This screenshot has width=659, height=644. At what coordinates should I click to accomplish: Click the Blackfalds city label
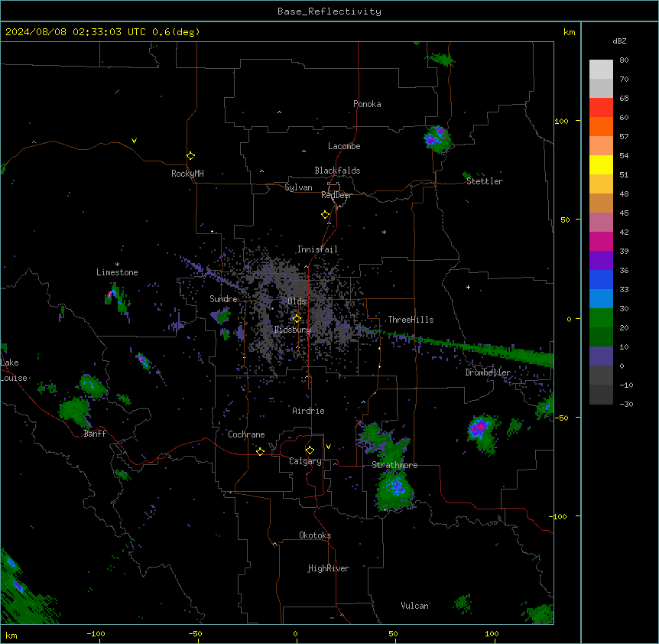(x=337, y=171)
